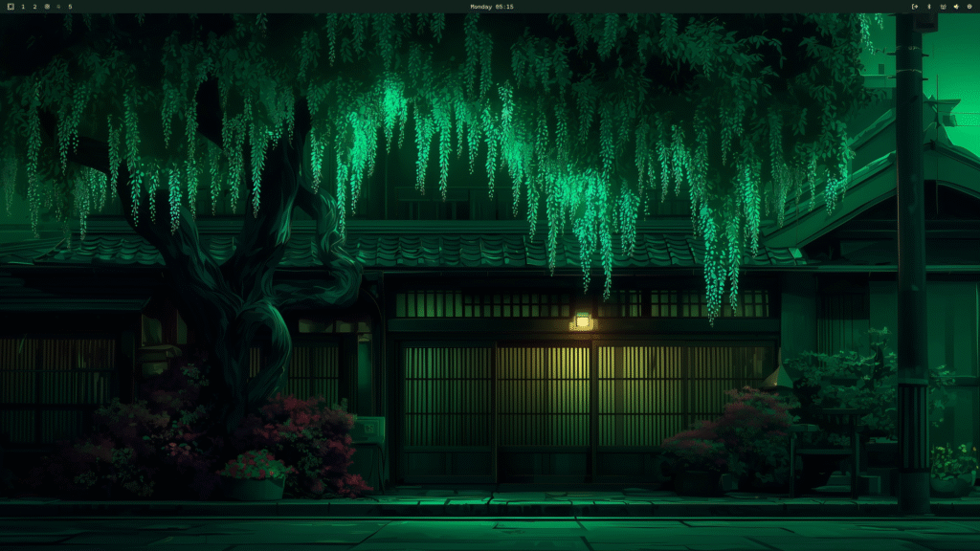Open the Bluetooth icon in the top bar
Image resolution: width=980 pixels, height=551 pixels.
(928, 7)
